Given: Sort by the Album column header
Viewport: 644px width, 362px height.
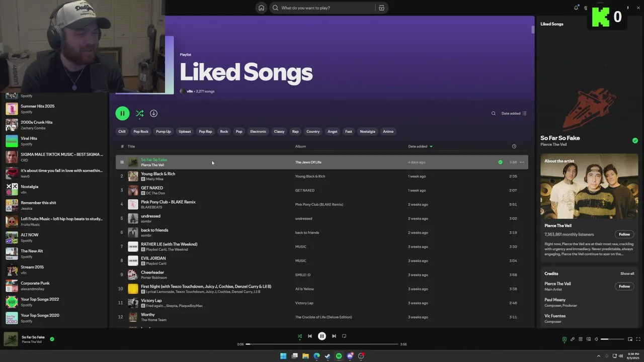Looking at the screenshot, I should [300, 146].
